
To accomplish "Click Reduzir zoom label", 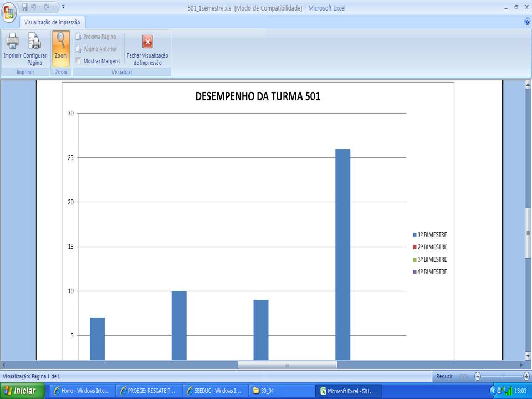I will tap(444, 376).
